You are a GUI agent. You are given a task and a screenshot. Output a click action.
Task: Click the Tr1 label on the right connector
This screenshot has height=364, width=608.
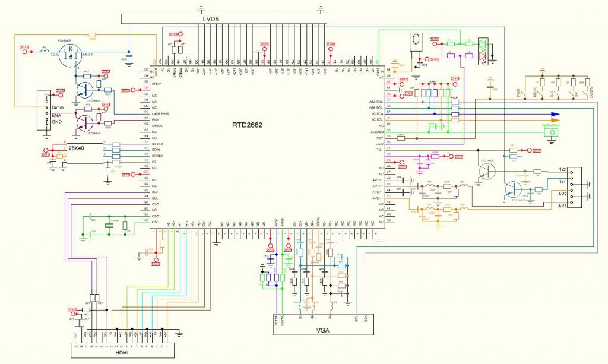click(x=562, y=182)
